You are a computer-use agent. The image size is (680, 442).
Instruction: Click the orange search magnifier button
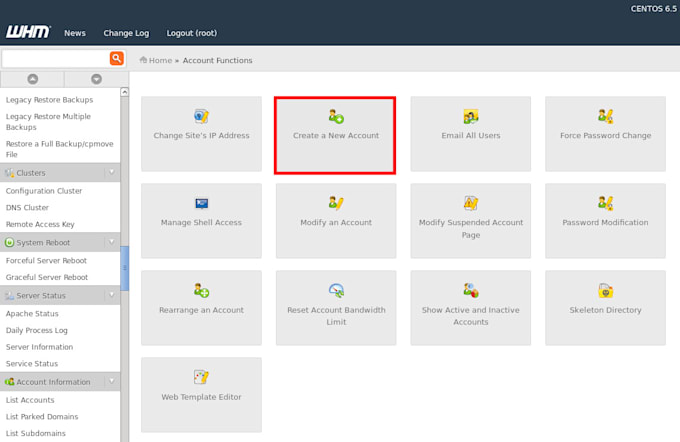pyautogui.click(x=117, y=58)
